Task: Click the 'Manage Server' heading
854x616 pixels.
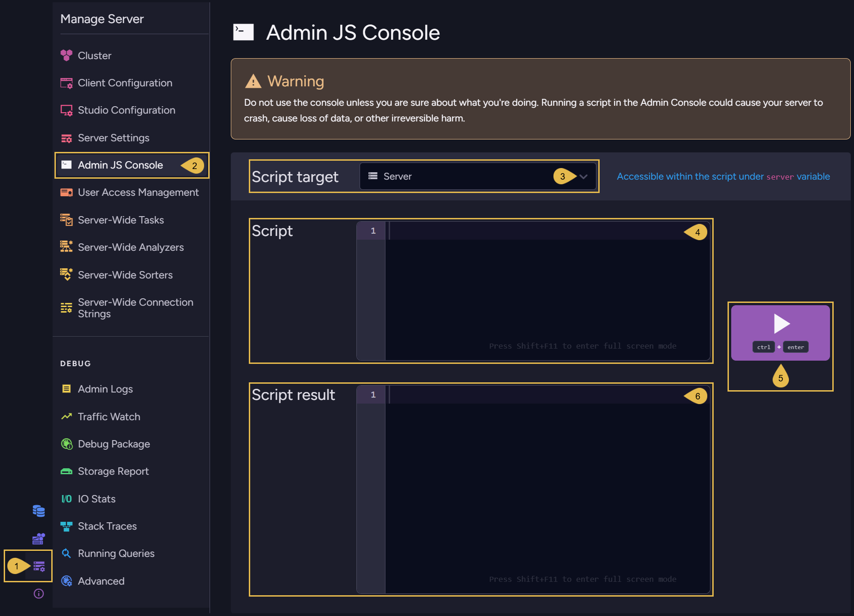Action: [x=102, y=19]
